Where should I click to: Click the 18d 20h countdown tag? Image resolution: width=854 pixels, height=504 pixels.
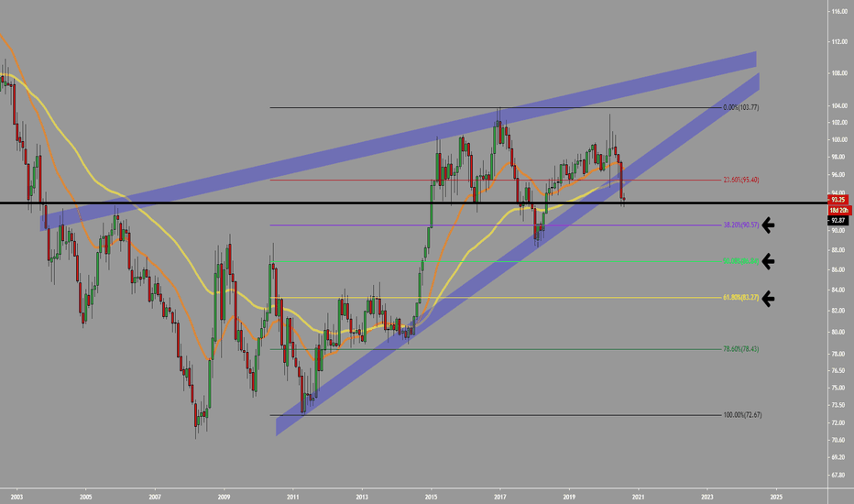(838, 210)
